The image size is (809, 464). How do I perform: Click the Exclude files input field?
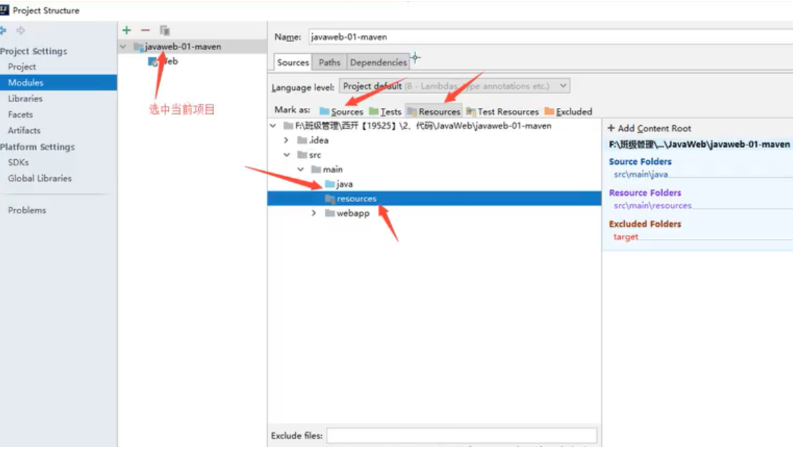[x=461, y=436]
